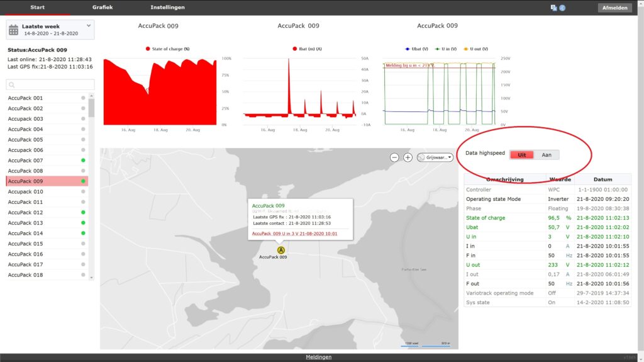The image size is (644, 362).
Task: Switch to the Grafiek tab
Action: pos(103,7)
